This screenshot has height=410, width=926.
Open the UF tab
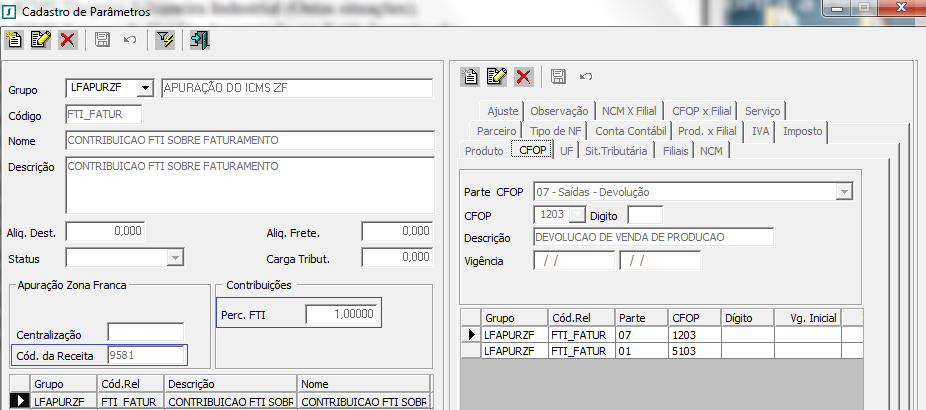(x=566, y=151)
